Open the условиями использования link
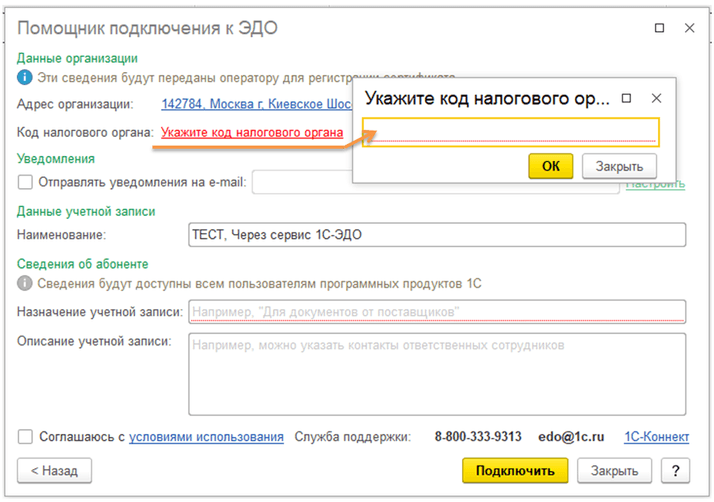This screenshot has height=502, width=714. [206, 437]
